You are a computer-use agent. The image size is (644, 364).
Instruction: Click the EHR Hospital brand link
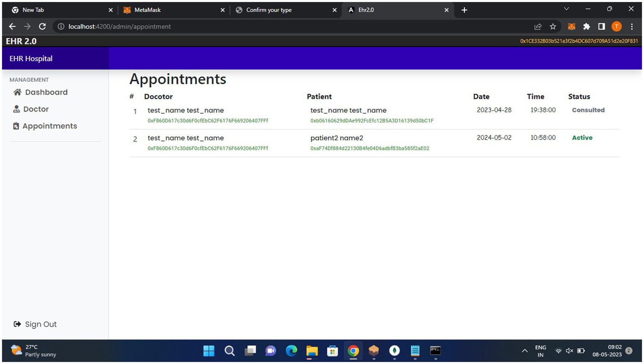31,59
